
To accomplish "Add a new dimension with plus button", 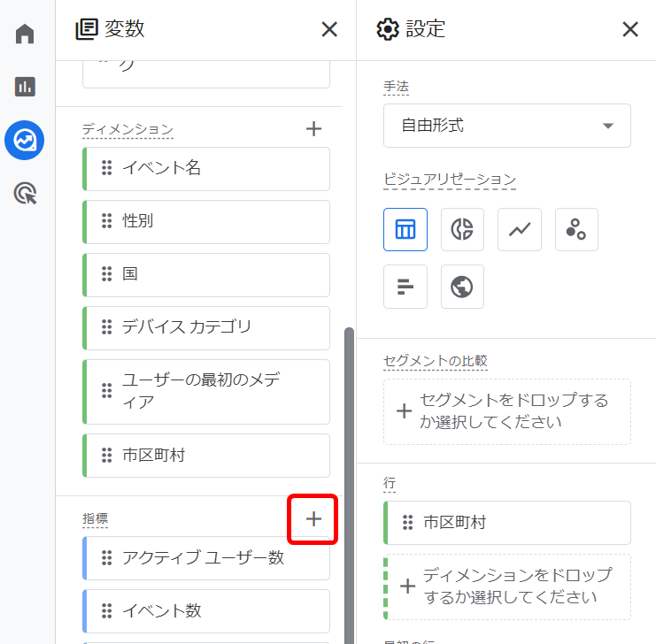I will click(313, 129).
